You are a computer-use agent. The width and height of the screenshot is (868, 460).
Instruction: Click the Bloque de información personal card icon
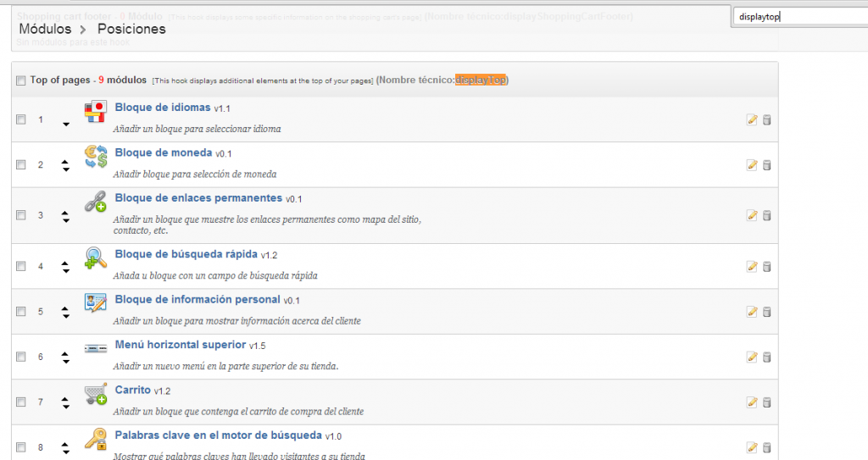click(x=95, y=302)
